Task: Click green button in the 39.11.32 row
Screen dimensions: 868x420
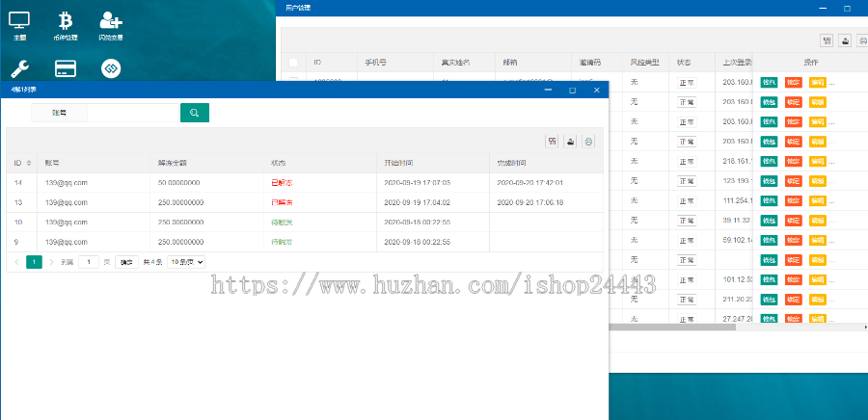Action: pyautogui.click(x=769, y=221)
